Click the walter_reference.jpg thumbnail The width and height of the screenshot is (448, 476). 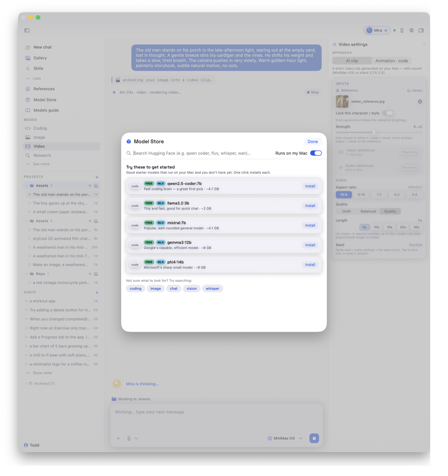(x=342, y=101)
